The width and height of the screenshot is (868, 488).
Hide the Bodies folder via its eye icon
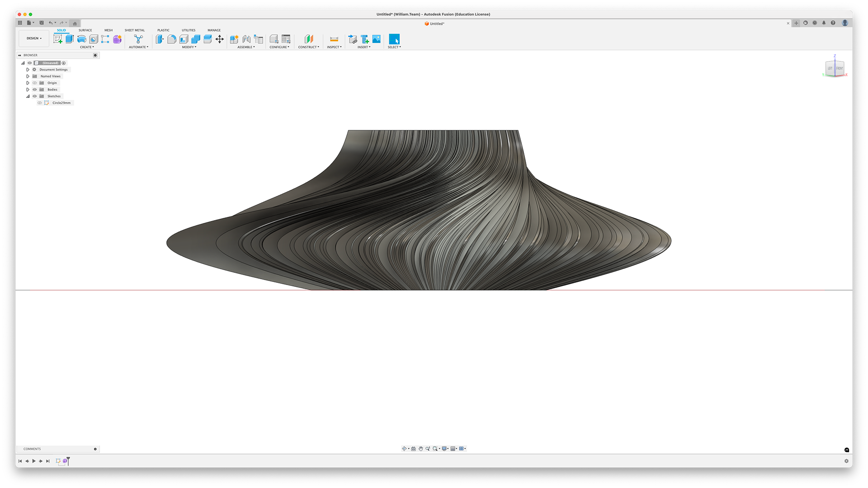point(34,89)
